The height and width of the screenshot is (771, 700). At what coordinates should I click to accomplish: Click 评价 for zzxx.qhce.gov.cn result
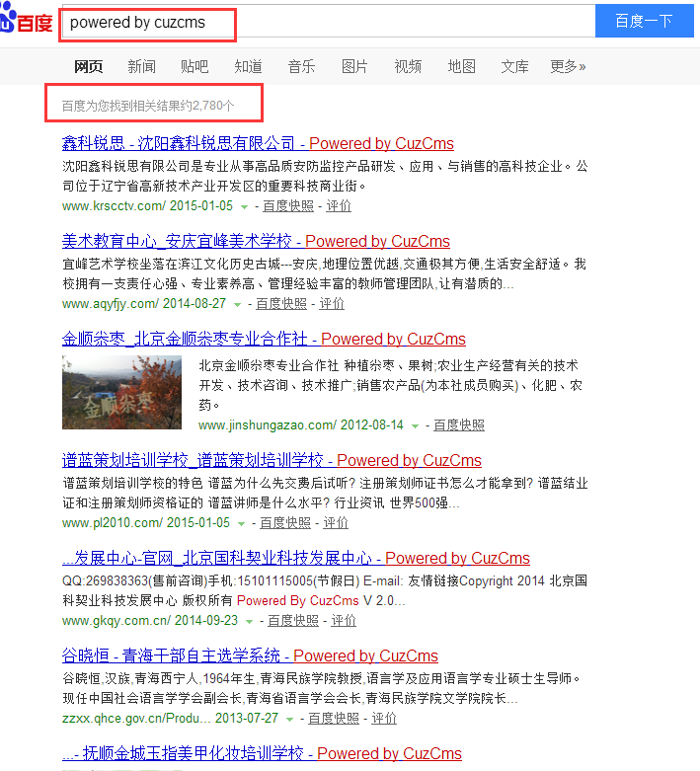click(x=384, y=719)
